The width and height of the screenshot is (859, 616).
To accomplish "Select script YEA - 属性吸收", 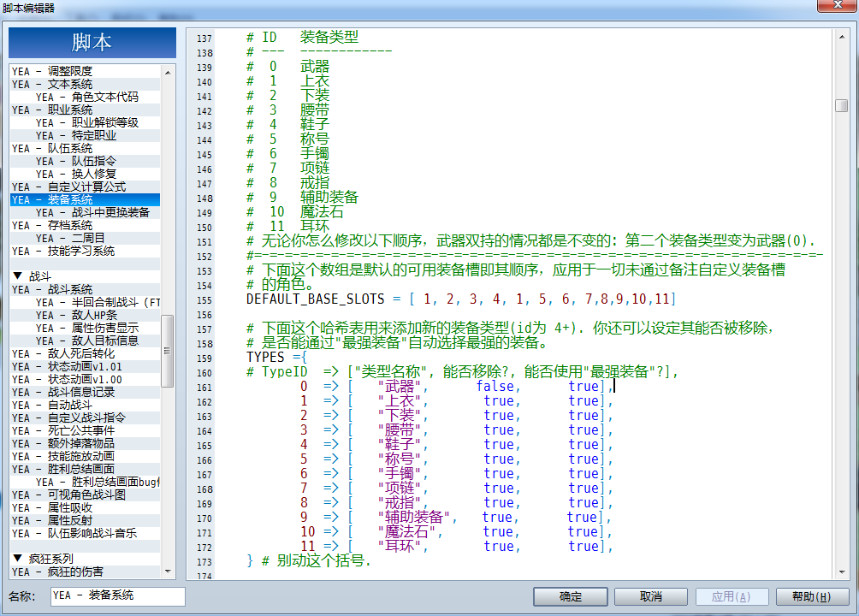I will coord(85,507).
